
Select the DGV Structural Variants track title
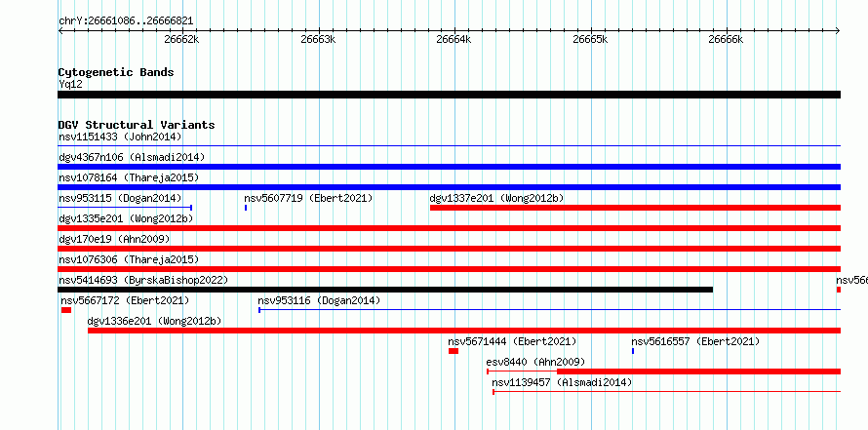[x=137, y=125]
